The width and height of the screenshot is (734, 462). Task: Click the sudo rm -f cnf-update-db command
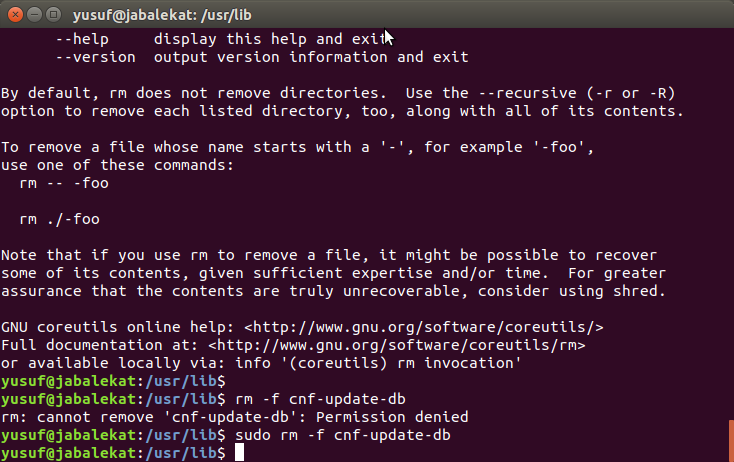click(x=343, y=435)
